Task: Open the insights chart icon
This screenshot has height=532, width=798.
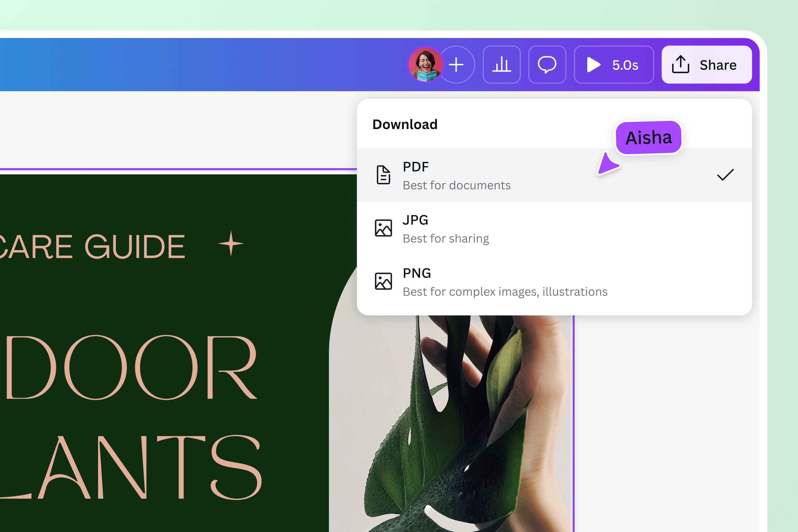Action: [x=502, y=65]
